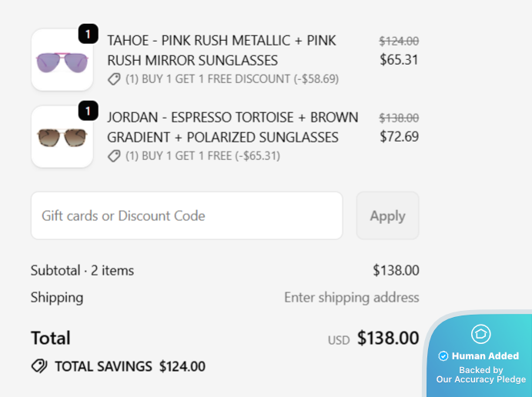532x397 pixels.
Task: Click the Jordan Espresso Tortoise product title
Action: tap(233, 127)
